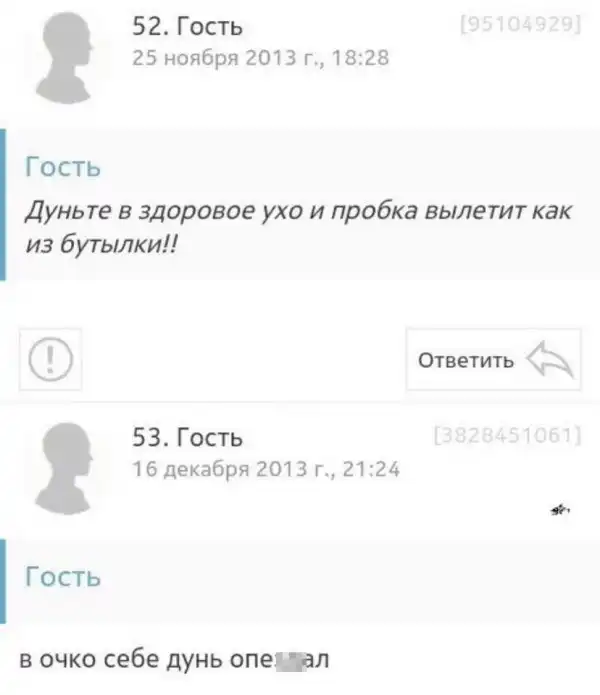Screen dimensions: 600x695
Task: Click quoted author Гость in comment 52
Action: 63,167
